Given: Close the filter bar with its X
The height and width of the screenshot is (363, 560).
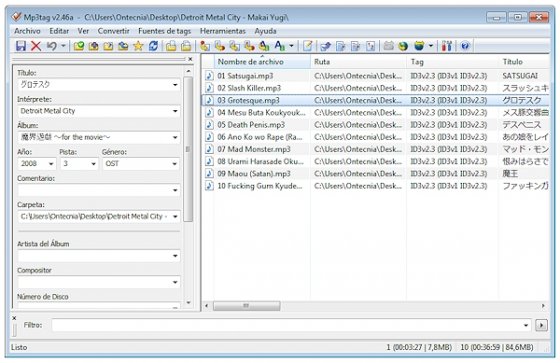Looking at the screenshot, I should [x=14, y=318].
